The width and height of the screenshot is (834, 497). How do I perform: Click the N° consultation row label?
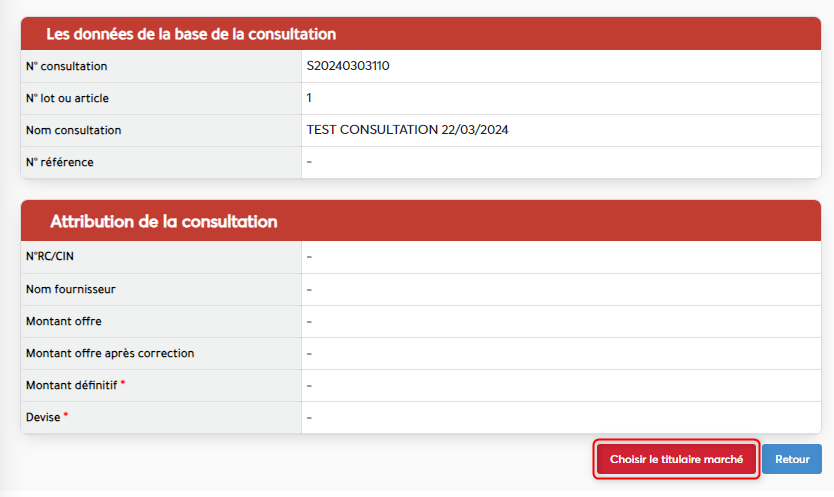(x=67, y=66)
